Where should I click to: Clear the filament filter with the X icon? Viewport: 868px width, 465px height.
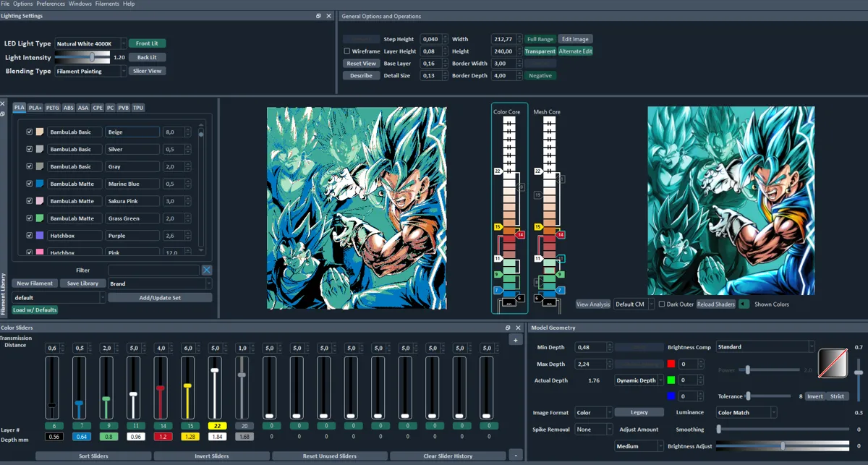pos(207,270)
